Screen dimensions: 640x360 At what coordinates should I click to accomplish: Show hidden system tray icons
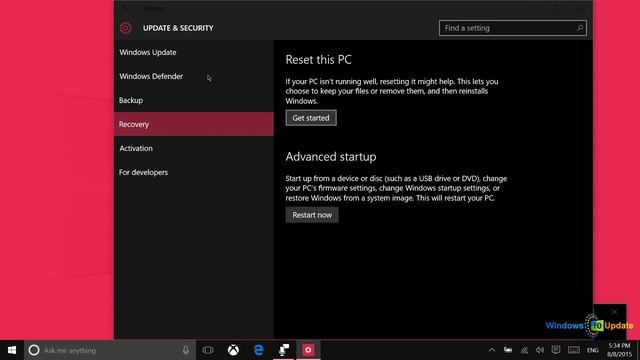tap(492, 350)
